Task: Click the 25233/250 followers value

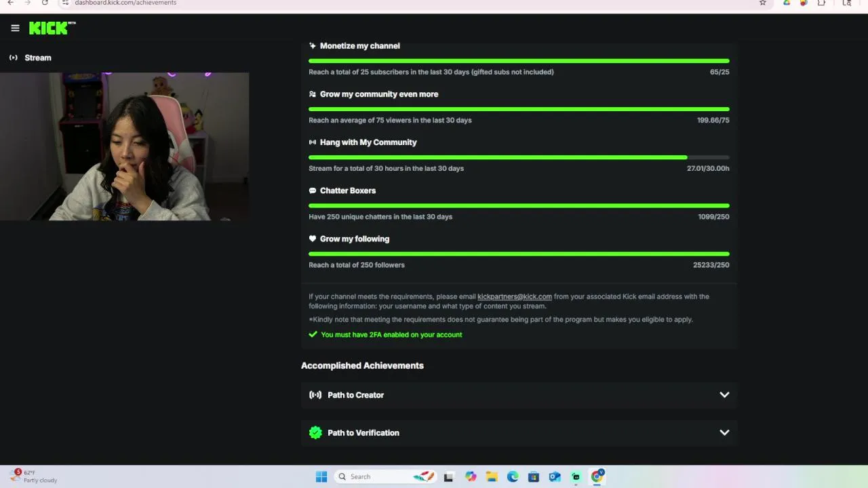Action: tap(711, 265)
